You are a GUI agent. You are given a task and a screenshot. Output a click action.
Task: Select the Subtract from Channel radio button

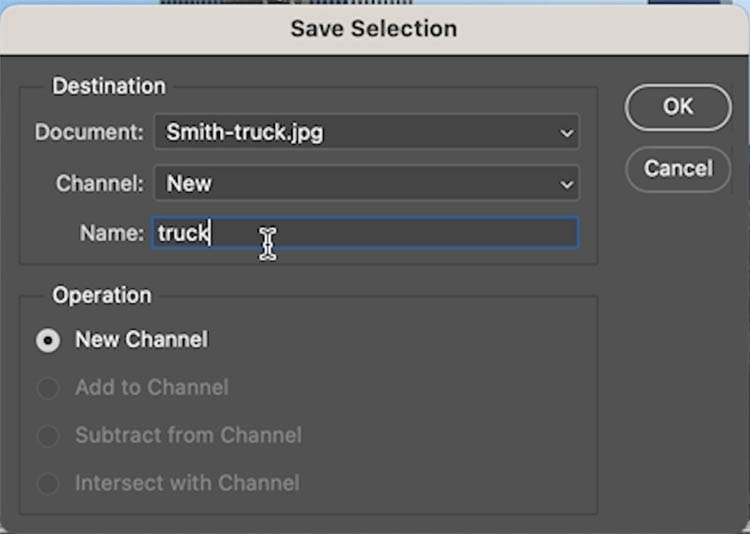click(x=48, y=436)
